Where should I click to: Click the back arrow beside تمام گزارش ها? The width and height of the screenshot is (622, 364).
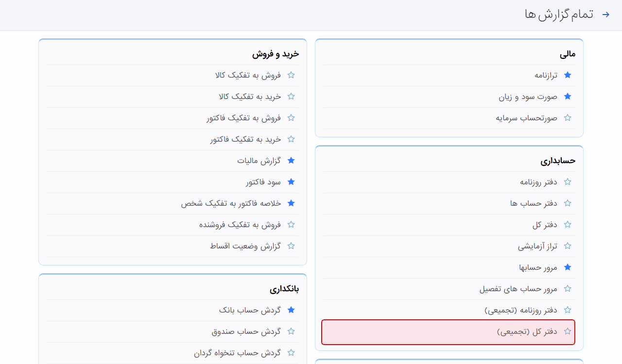(605, 15)
